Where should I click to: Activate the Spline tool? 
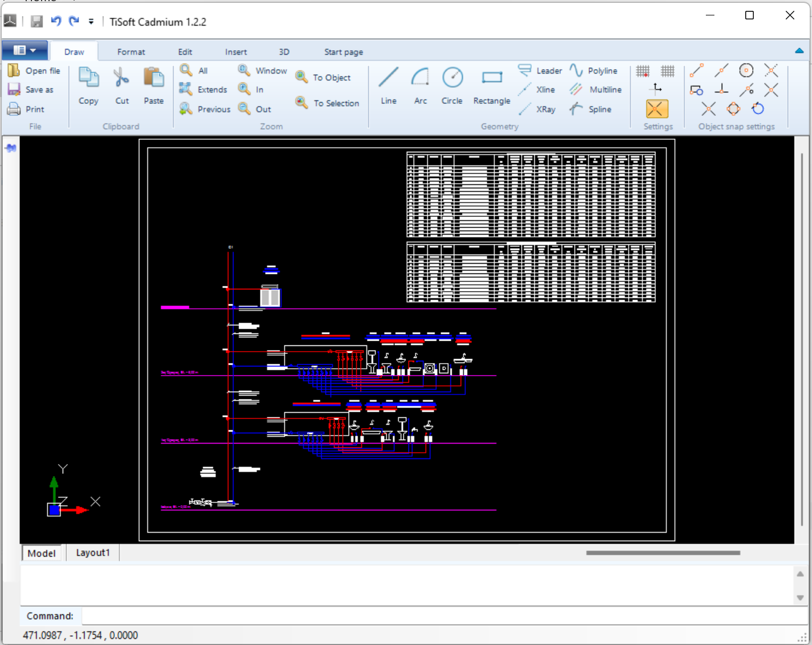click(591, 109)
